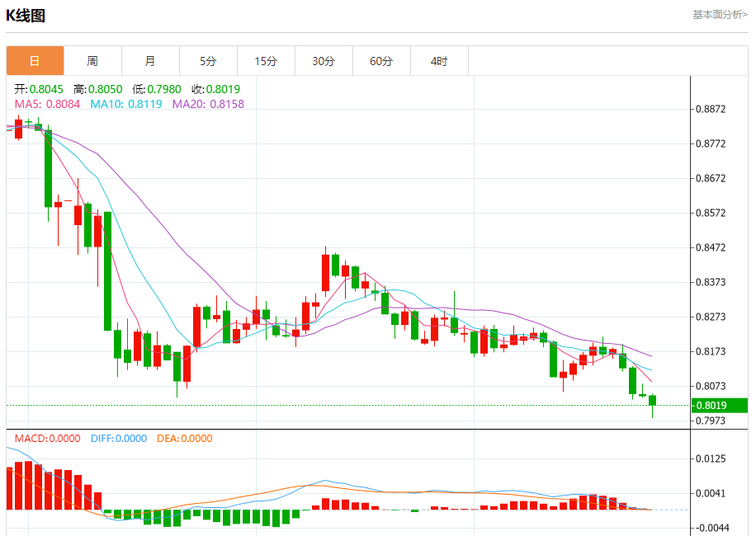Click the green current price tag 0.8019
This screenshot has width=756, height=536.
tap(720, 406)
